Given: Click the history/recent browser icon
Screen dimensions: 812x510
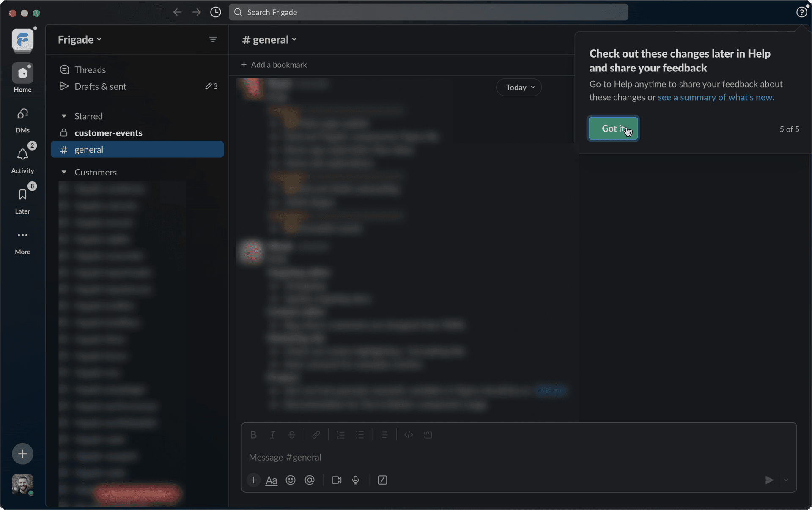Looking at the screenshot, I should coord(216,12).
